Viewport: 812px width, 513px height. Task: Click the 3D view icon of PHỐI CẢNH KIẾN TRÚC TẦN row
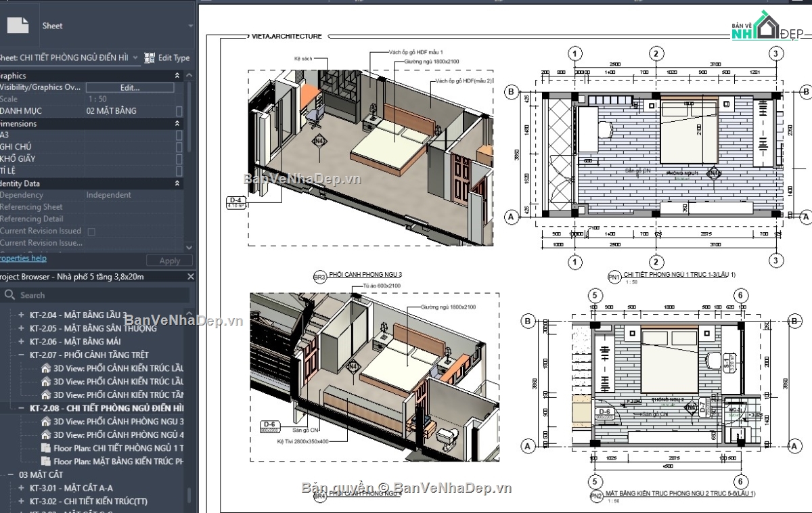(x=46, y=395)
